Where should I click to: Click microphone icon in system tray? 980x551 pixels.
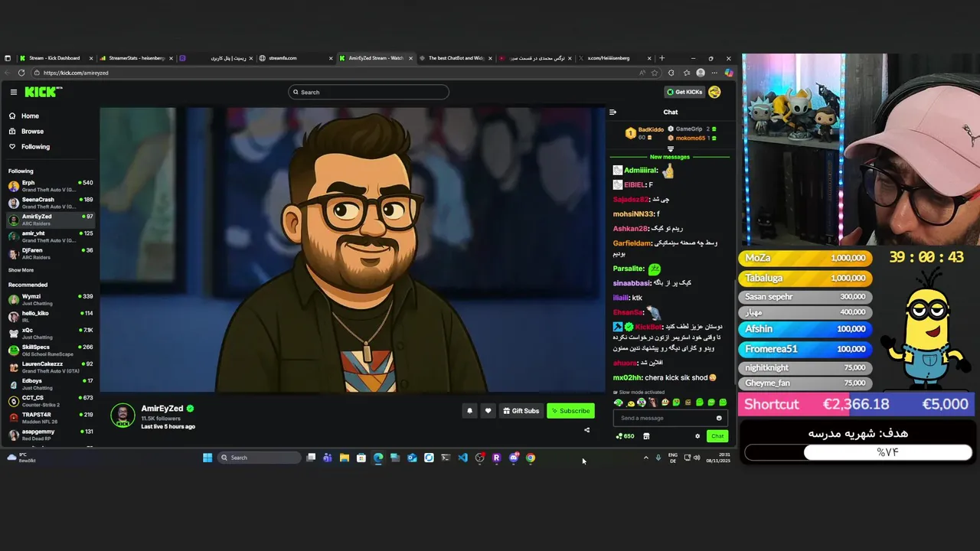point(658,458)
